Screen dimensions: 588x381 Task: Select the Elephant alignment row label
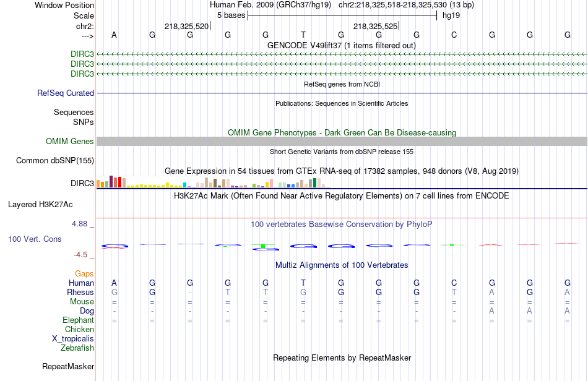coord(79,320)
